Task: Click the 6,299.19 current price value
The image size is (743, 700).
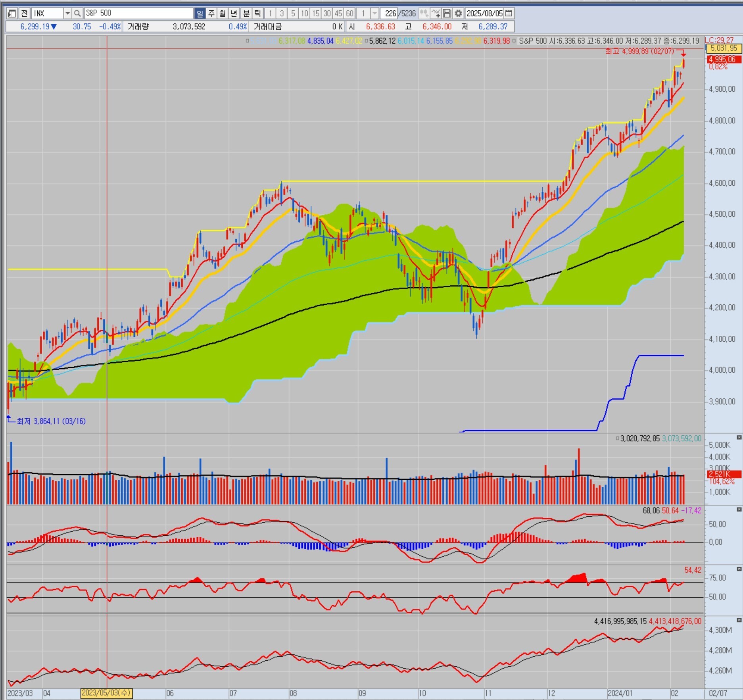Action: pyautogui.click(x=35, y=27)
